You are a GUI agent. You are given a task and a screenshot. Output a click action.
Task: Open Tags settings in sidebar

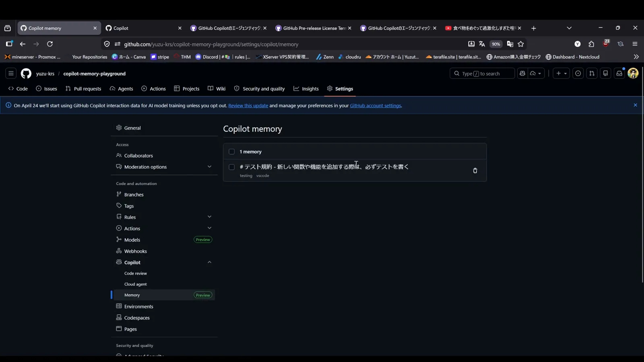click(x=164, y=206)
